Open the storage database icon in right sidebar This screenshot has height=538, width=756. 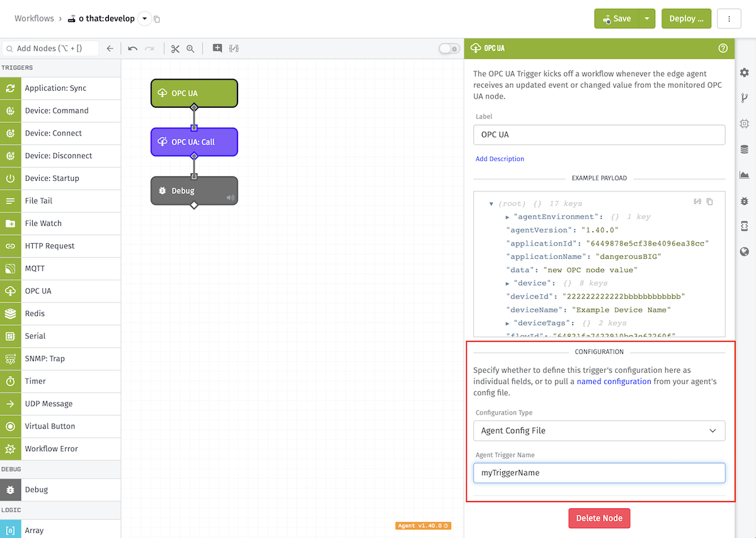point(745,149)
